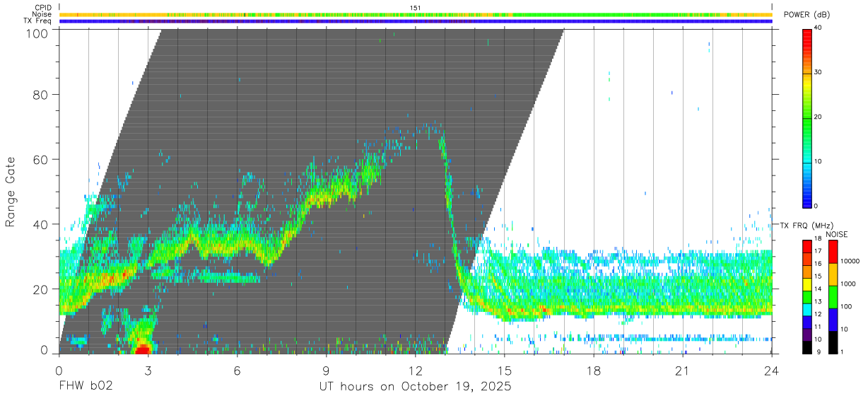Select the orange-green Noise strip bar
Image resolution: width=868 pixels, height=401 pixels.
[x=416, y=14]
